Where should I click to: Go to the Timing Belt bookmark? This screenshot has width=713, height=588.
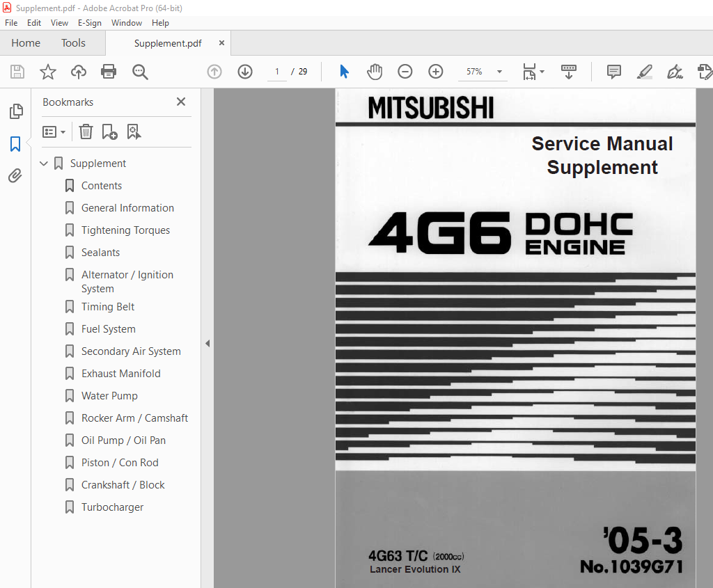[x=108, y=307]
